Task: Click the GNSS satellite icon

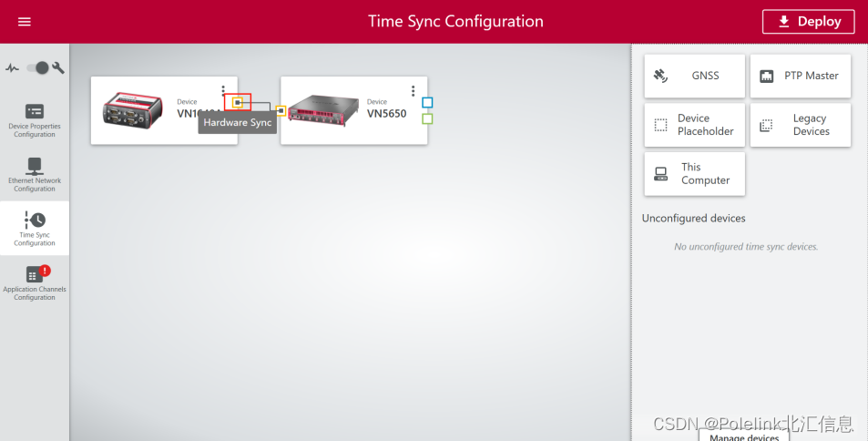Action: [660, 76]
